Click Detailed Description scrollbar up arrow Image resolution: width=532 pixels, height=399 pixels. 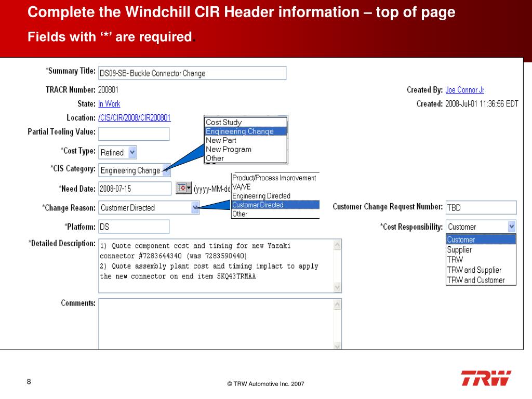point(337,245)
